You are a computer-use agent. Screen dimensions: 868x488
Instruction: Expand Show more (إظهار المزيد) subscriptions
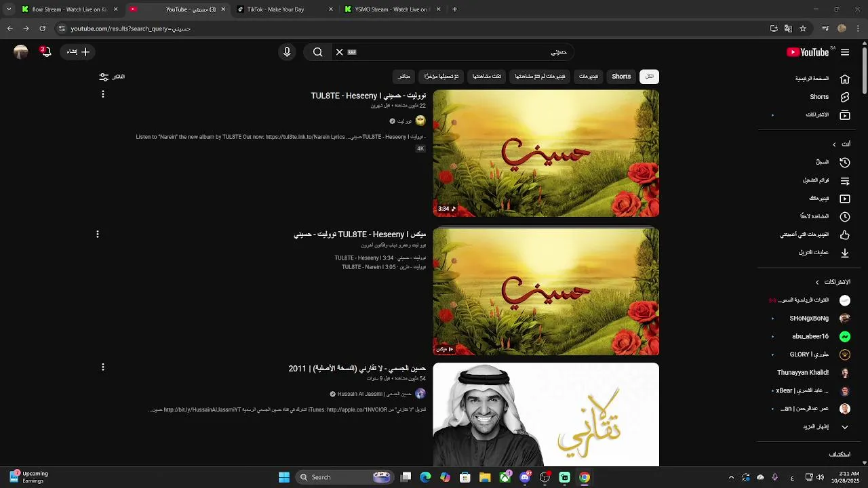click(827, 427)
